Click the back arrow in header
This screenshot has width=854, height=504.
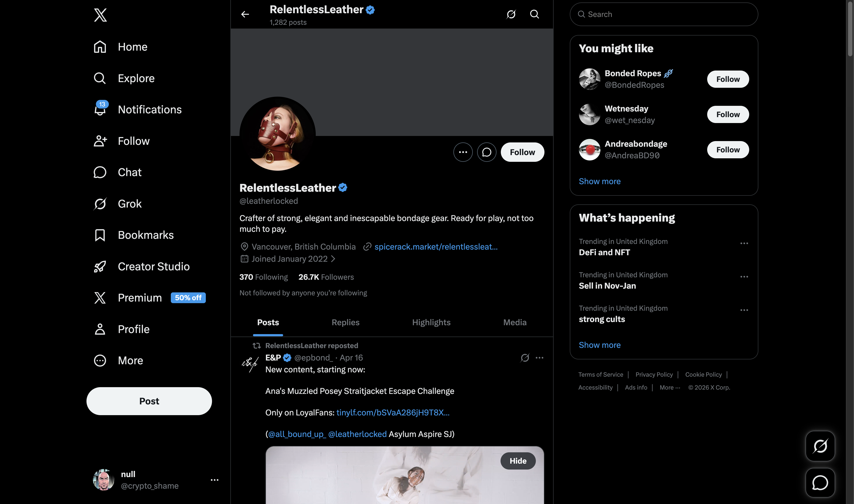(x=245, y=14)
